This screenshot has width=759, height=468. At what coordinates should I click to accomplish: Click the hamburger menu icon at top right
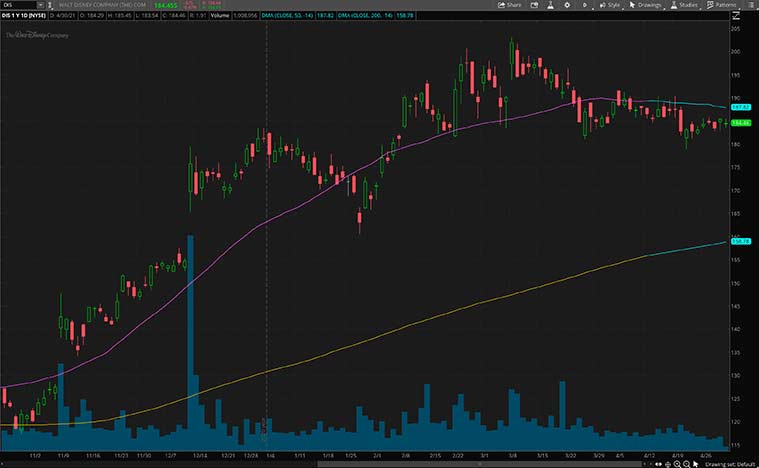pyautogui.click(x=752, y=5)
